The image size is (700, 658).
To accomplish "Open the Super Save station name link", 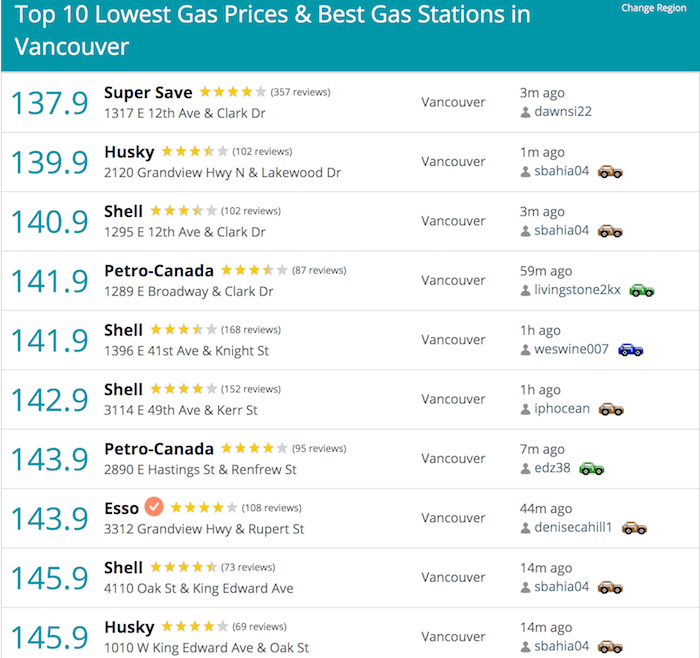I will pyautogui.click(x=148, y=92).
